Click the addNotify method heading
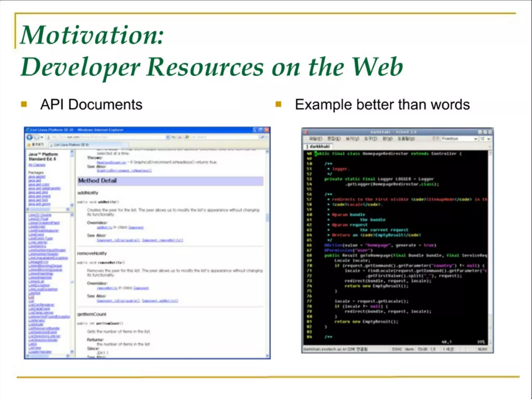532x399 pixels. coord(88,193)
